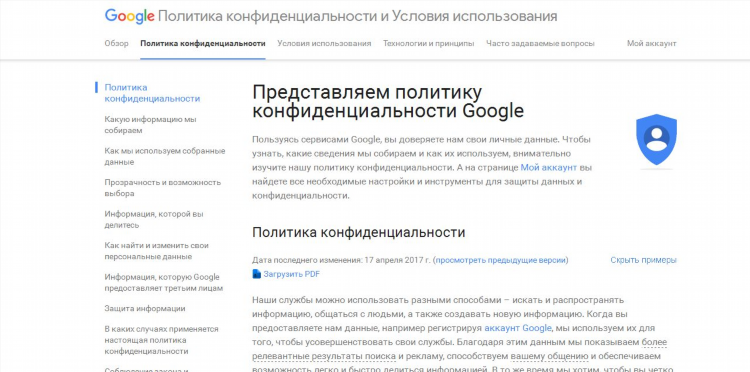Open Какую информацию мы собираем section
The height and width of the screenshot is (372, 750).
(x=151, y=125)
